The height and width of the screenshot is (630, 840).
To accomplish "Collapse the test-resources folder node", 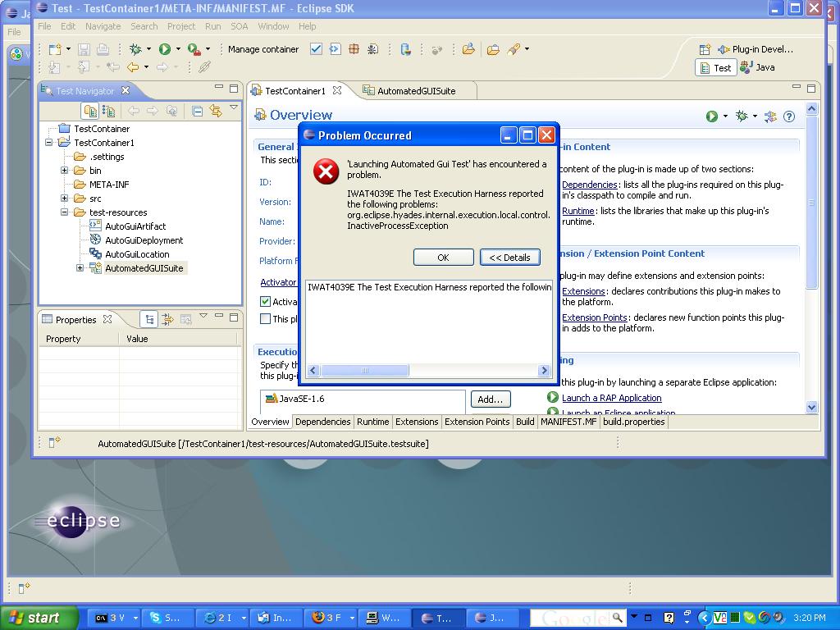I will 64,212.
